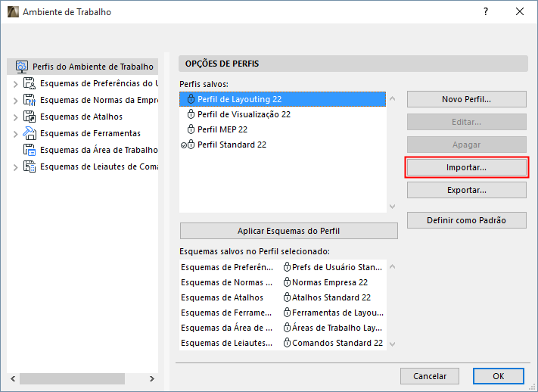The height and width of the screenshot is (392, 538).
Task: Click the Esquemas de Normas da Empresa icon
Action: (30, 100)
